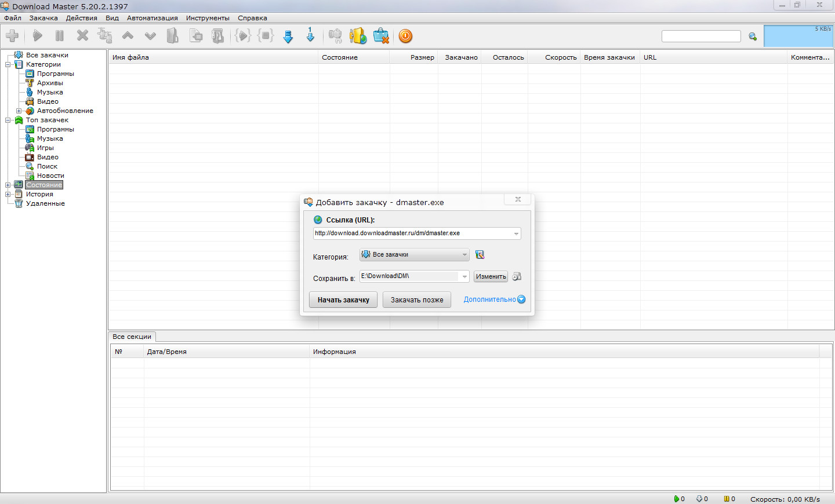Open the Сохранить в path dropdown arrow
The width and height of the screenshot is (835, 504).
coord(464,276)
